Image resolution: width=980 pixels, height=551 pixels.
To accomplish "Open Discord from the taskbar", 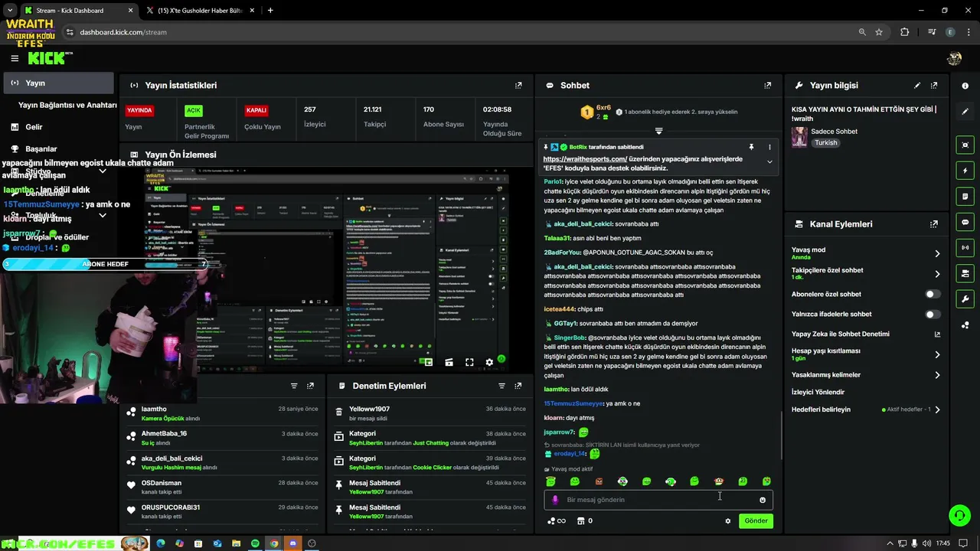I will [x=292, y=543].
